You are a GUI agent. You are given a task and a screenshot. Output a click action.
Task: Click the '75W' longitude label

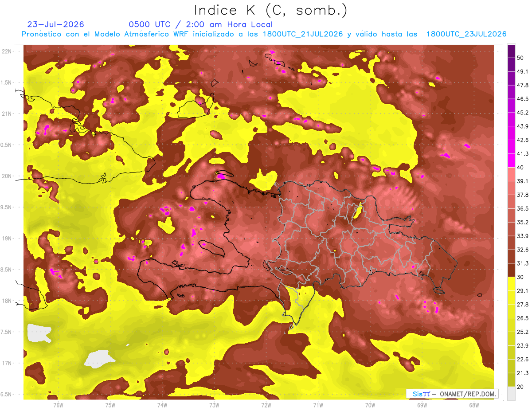click(x=110, y=405)
